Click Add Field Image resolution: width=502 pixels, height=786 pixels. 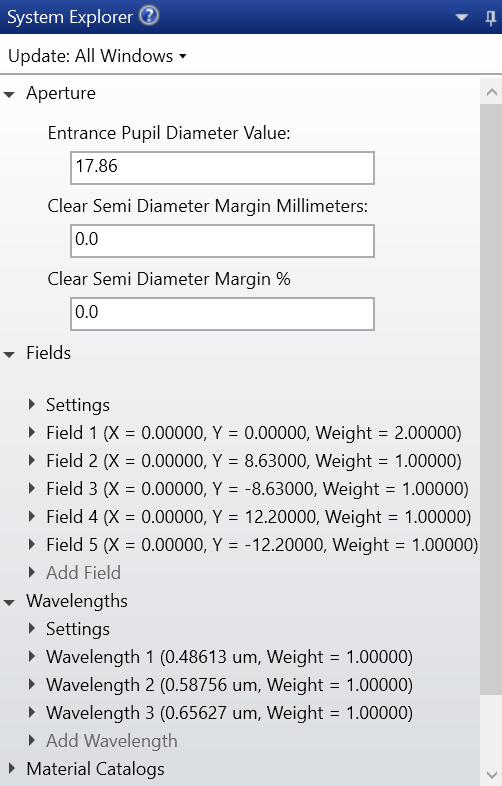click(x=83, y=572)
